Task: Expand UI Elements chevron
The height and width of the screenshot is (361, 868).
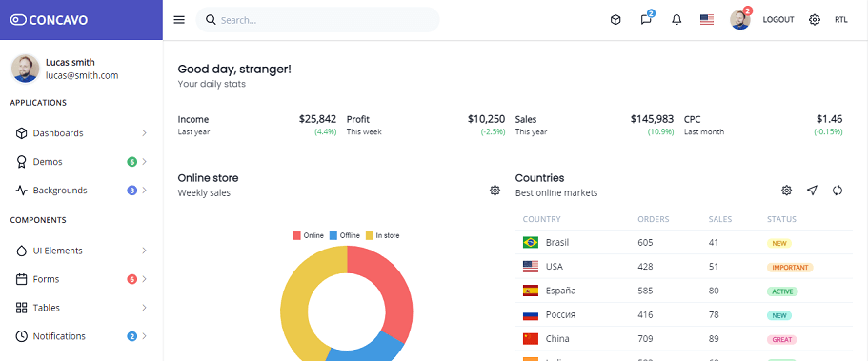Action: tap(144, 251)
